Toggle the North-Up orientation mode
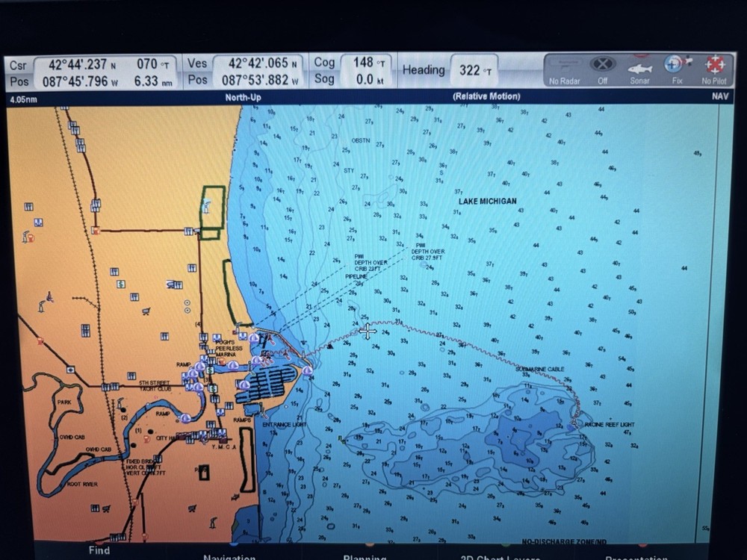The image size is (747, 560). click(243, 97)
